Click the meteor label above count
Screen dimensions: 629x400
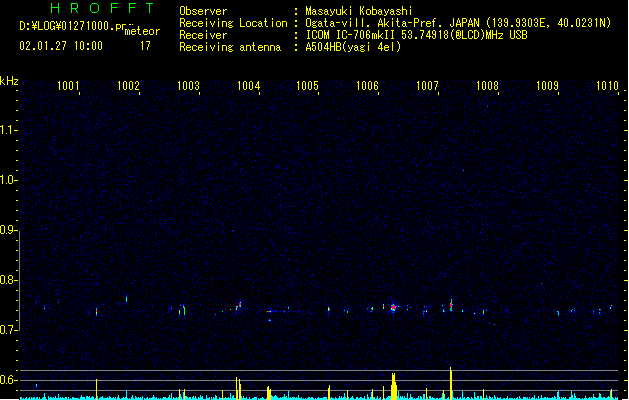(142, 31)
